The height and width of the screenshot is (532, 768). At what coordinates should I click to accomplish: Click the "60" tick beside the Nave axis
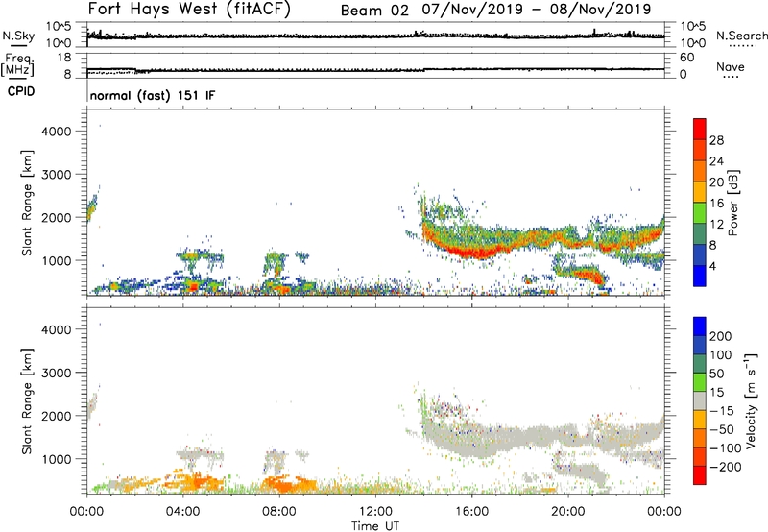pos(687,58)
